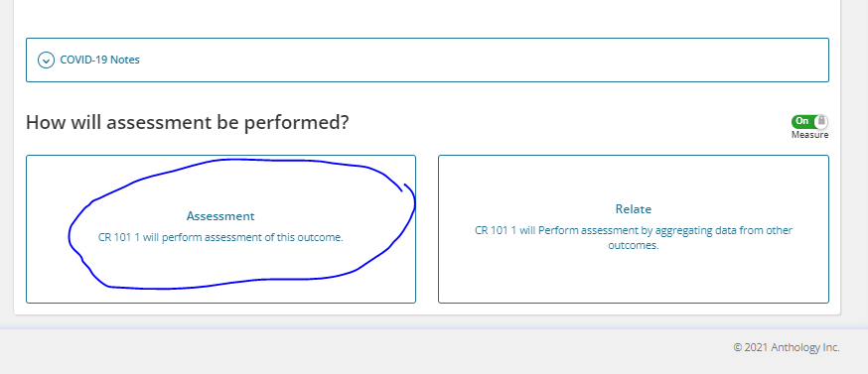Select the Assessment option card
Viewport: 868px width, 374px height.
click(220, 229)
